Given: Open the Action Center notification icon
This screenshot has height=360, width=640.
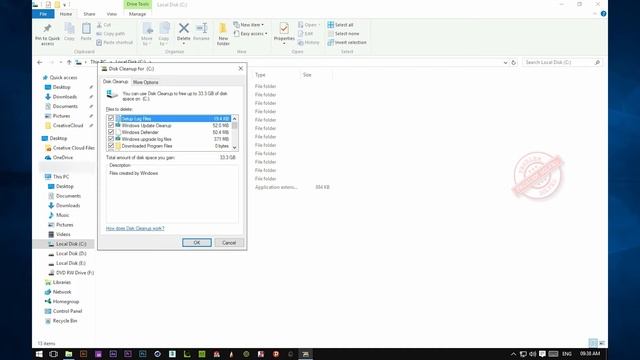Looking at the screenshot, I should coord(542,354).
